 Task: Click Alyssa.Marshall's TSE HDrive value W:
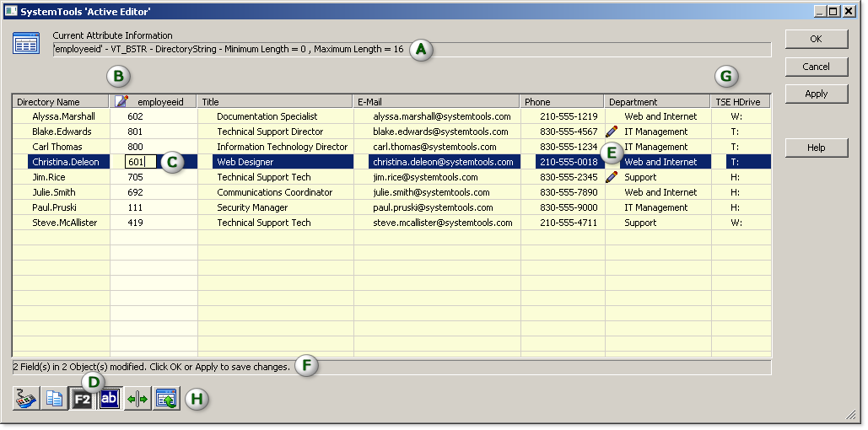tap(736, 116)
